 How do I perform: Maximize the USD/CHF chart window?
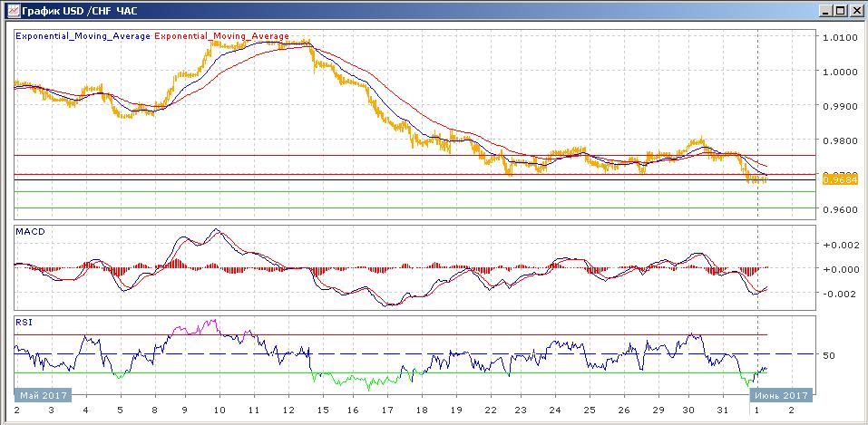pyautogui.click(x=840, y=11)
